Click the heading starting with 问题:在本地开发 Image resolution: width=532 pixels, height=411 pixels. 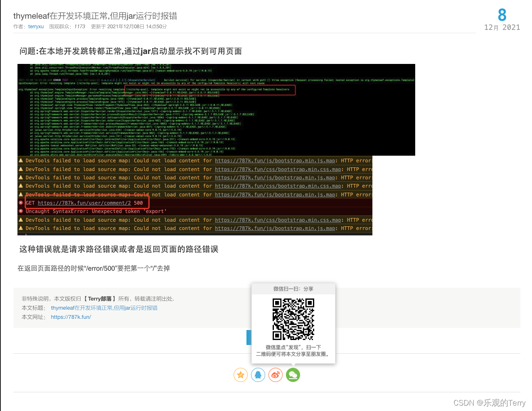click(131, 51)
